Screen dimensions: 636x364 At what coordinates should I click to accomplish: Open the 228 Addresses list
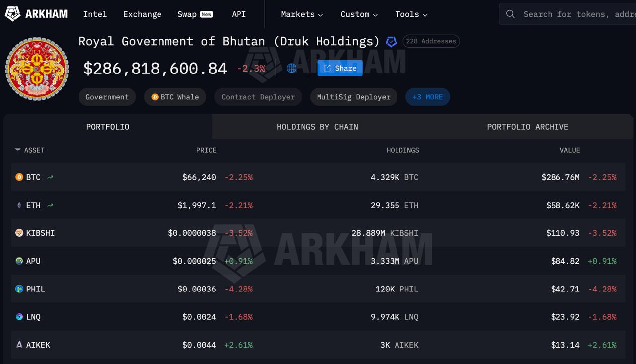[x=431, y=41]
